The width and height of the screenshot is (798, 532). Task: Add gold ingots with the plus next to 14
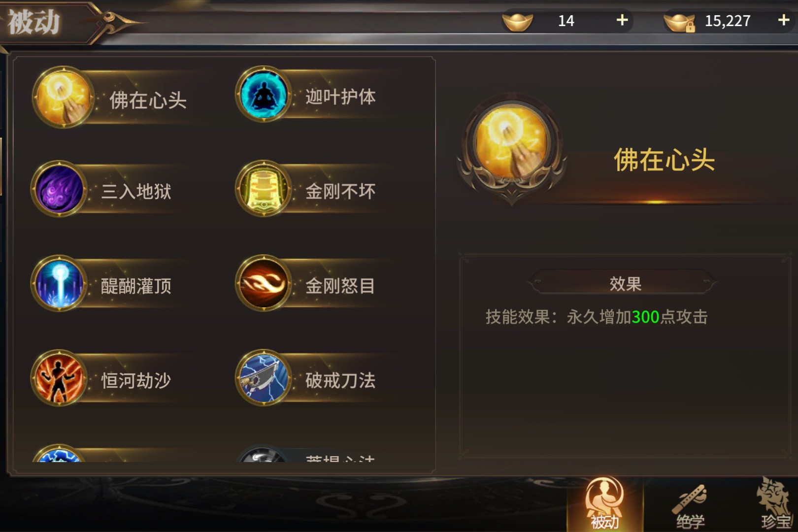(x=622, y=20)
